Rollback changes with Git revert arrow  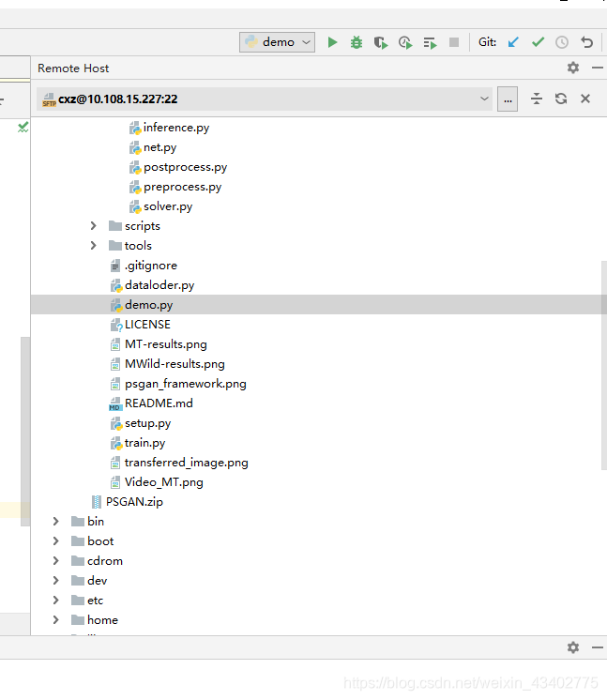(586, 42)
